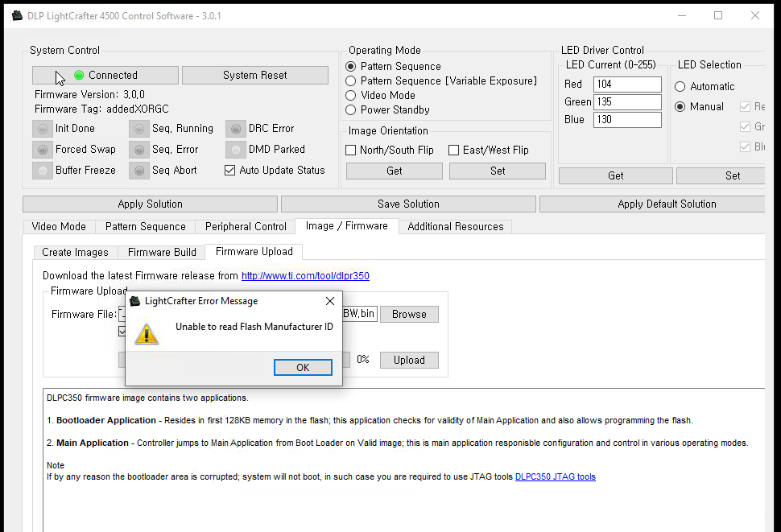Click Browse for firmware file
The image size is (781, 532).
pyautogui.click(x=410, y=314)
